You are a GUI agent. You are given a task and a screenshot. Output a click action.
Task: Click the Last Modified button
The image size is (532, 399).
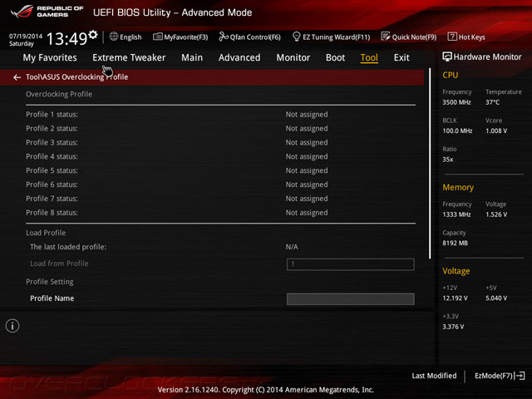coord(434,376)
